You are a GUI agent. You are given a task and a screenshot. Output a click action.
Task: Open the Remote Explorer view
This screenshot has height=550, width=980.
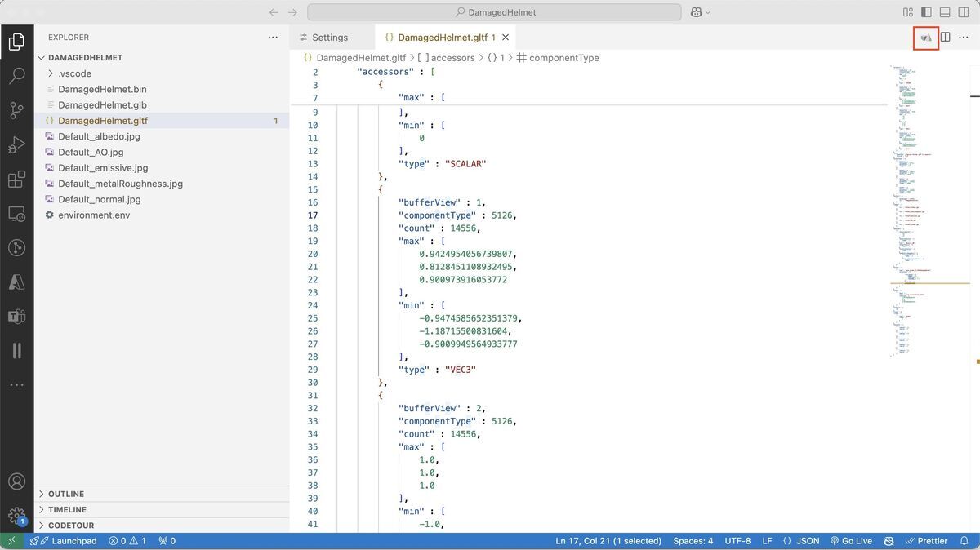tap(16, 214)
